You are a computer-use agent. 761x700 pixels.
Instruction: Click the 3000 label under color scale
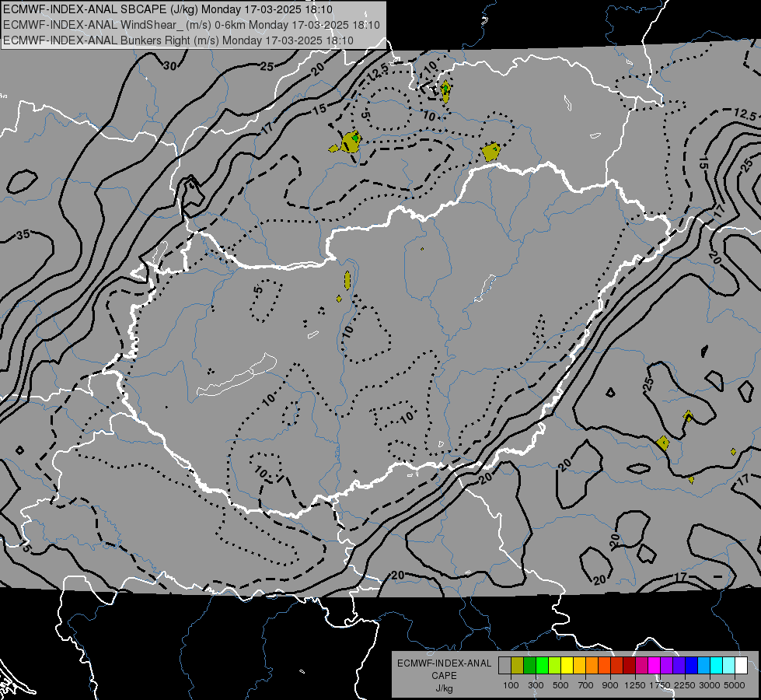(x=710, y=685)
